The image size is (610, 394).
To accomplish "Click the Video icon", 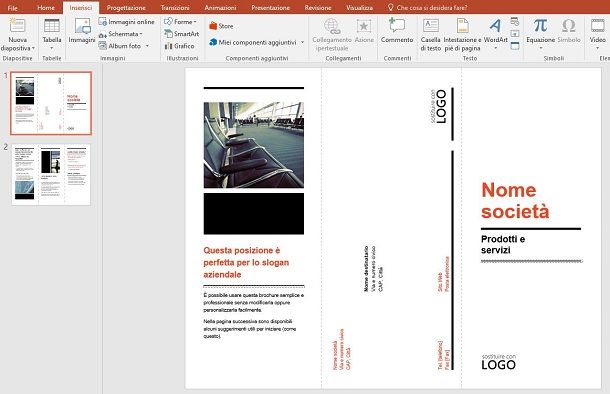I will click(598, 26).
